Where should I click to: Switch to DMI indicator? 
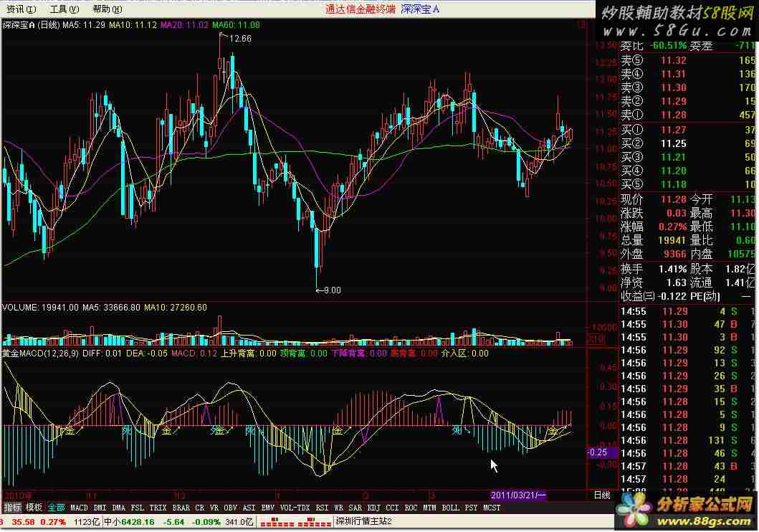click(x=100, y=508)
